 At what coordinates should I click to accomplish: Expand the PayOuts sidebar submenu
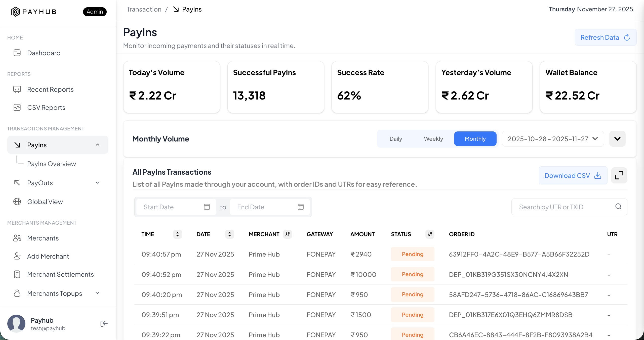click(98, 183)
